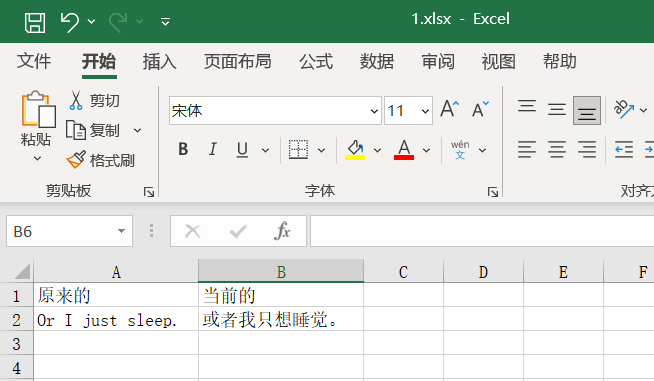Toggle underline formatting

click(242, 149)
